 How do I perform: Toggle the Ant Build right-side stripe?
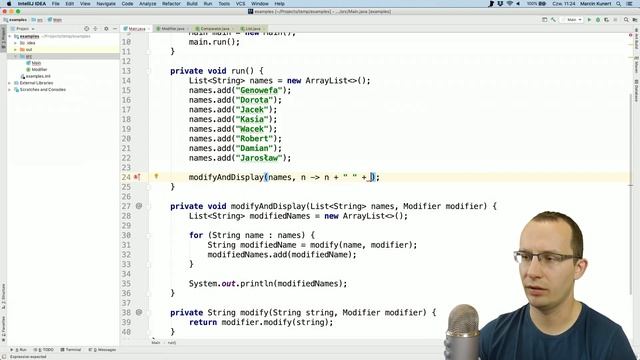click(x=636, y=39)
